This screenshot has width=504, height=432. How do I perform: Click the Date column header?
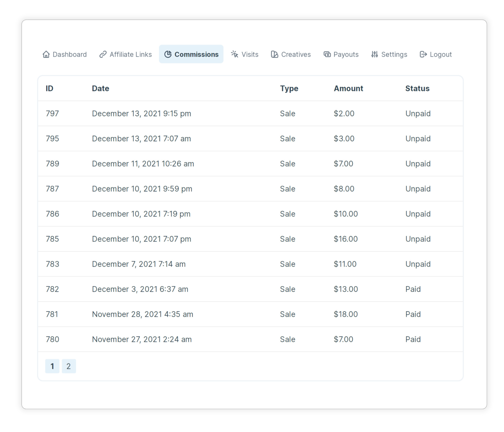pyautogui.click(x=100, y=88)
